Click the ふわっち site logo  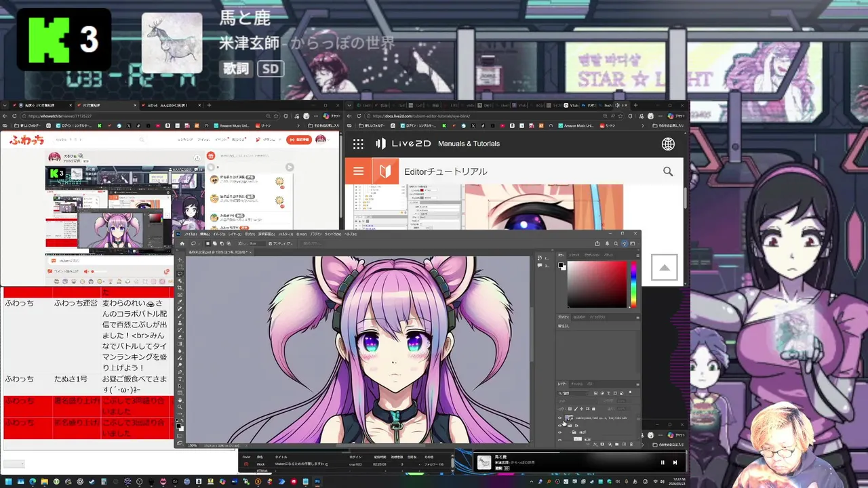27,140
